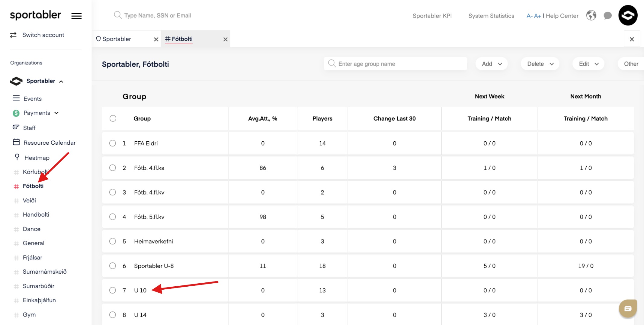Open Sportabler KPI link
The image size is (644, 325).
[432, 16]
